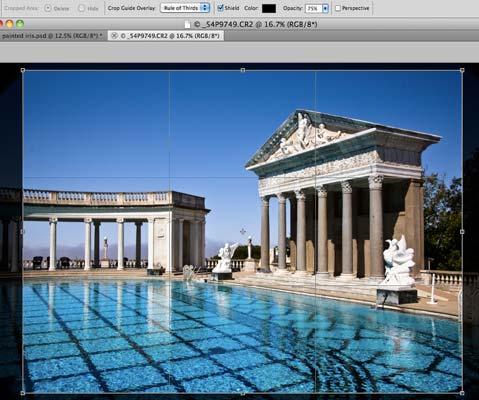Click the document proxy icon in title bar

188,24
